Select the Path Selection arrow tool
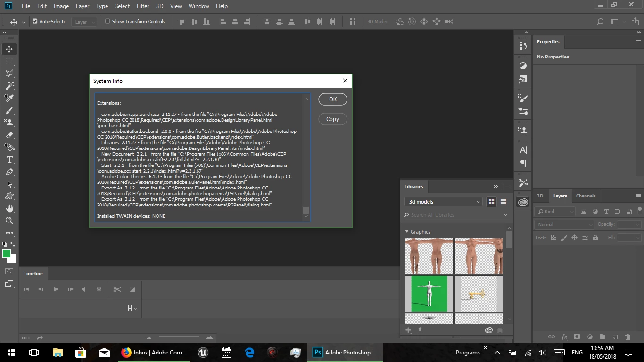 9,184
